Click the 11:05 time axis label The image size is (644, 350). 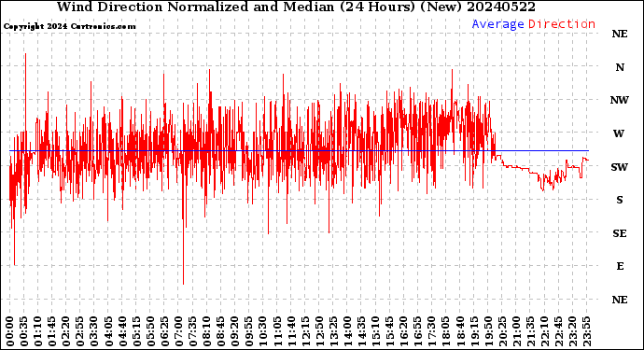coord(277,331)
